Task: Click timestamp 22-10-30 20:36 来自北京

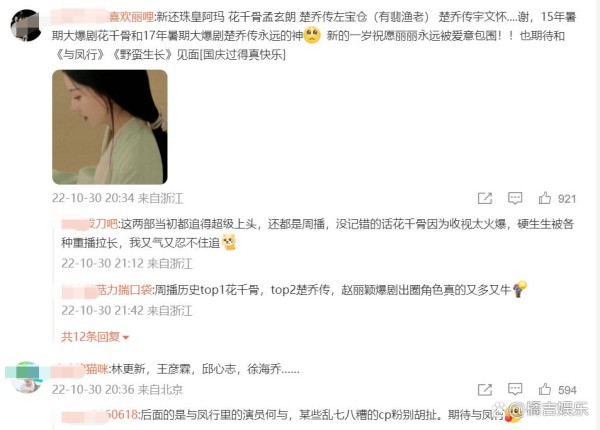Action: pyautogui.click(x=117, y=389)
